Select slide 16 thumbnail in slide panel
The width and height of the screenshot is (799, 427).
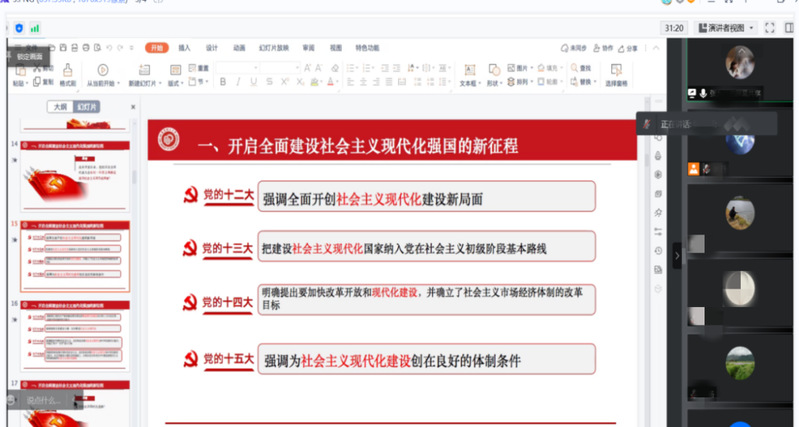[75, 333]
